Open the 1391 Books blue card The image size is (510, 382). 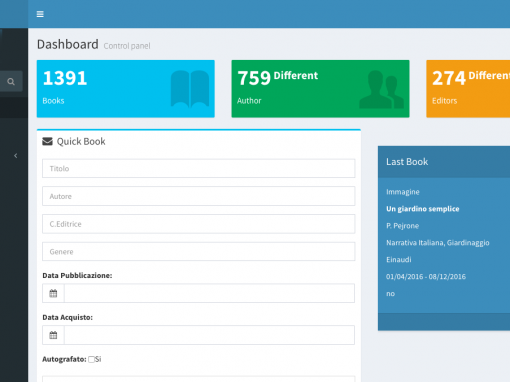click(x=126, y=89)
